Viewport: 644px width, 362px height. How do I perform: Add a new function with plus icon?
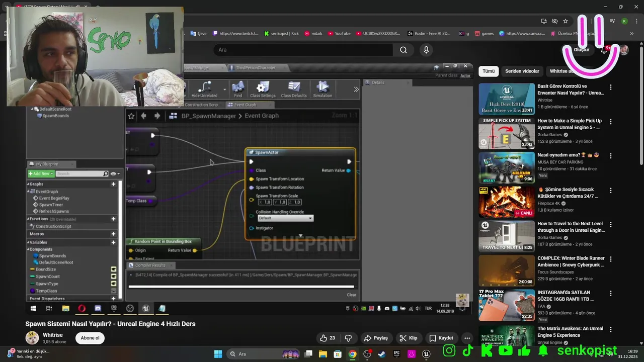(x=113, y=219)
